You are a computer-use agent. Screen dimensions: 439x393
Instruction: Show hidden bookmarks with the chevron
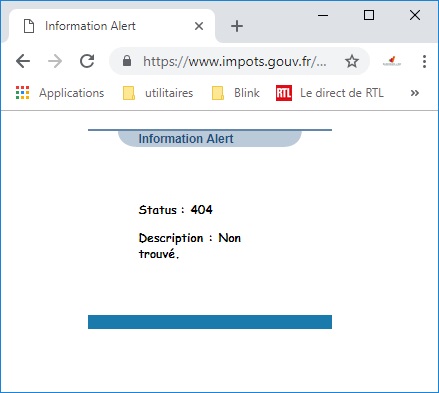coord(415,93)
